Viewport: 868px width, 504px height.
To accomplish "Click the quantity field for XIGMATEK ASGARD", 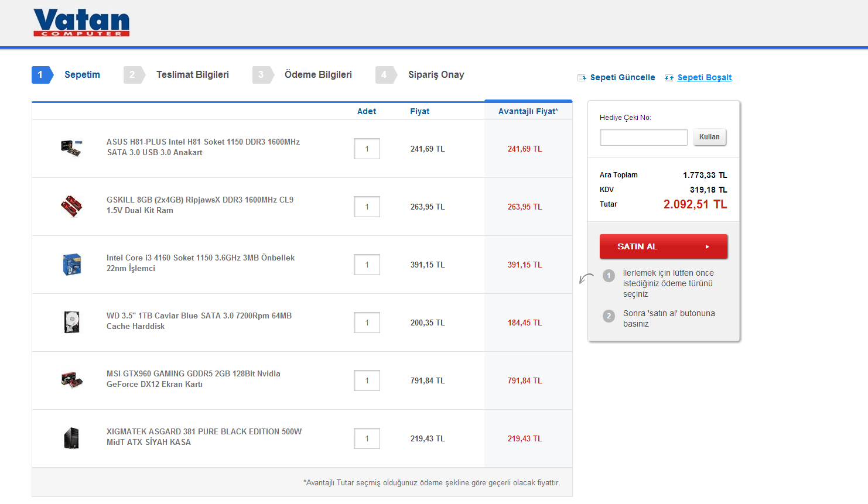I will click(x=367, y=438).
